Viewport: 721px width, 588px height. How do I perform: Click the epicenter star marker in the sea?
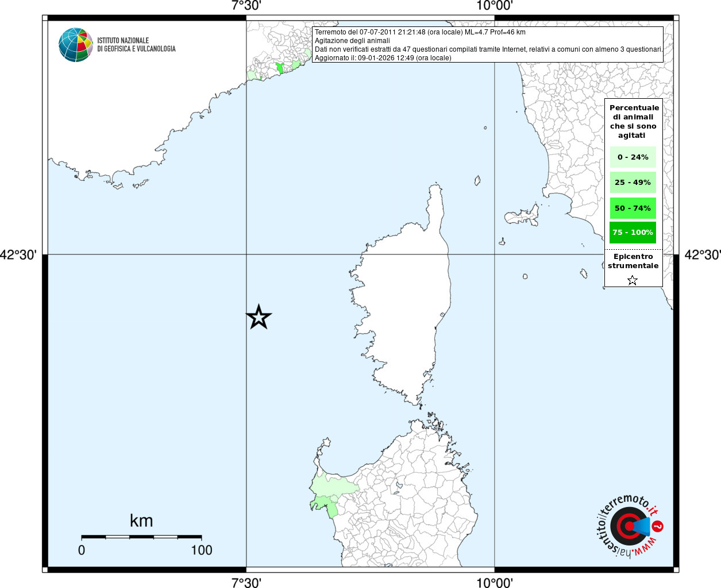pyautogui.click(x=259, y=317)
